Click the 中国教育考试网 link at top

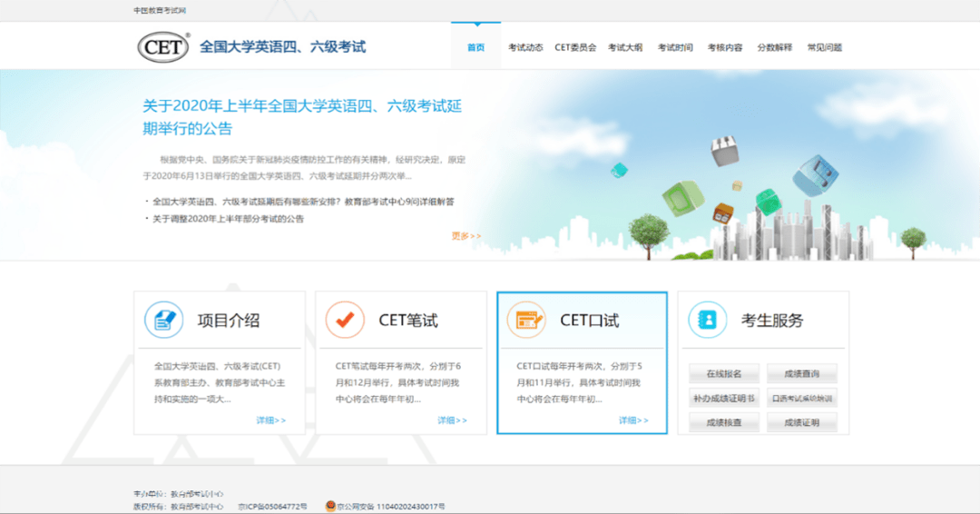160,10
